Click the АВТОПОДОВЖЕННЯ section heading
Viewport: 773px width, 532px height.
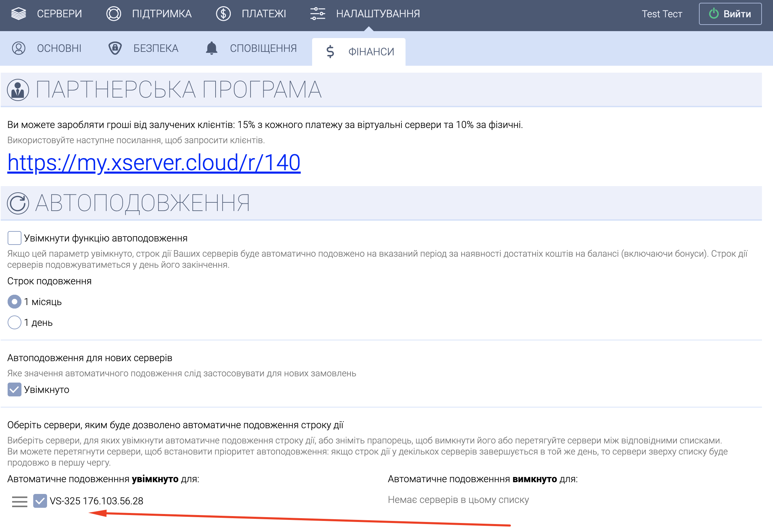tap(142, 203)
